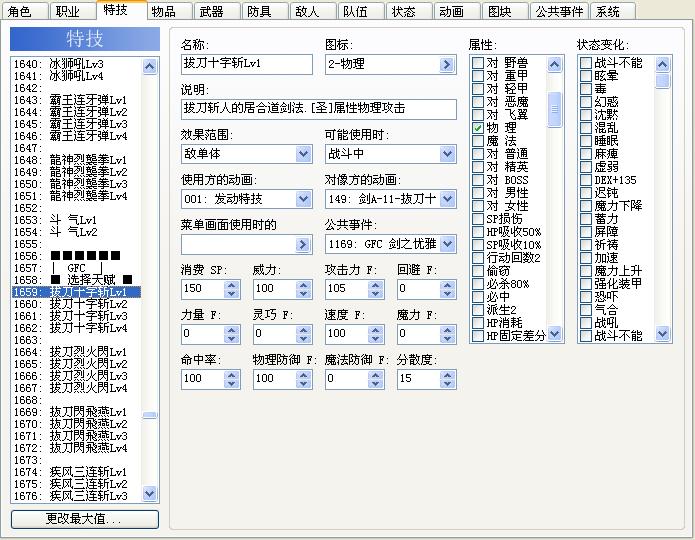Toggle the 魔 法 attribute checkbox

tap(477, 141)
